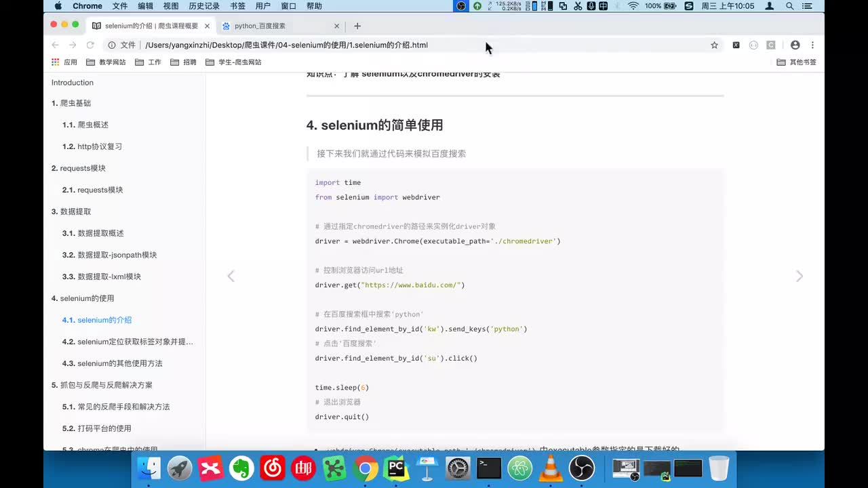Open Keynote from the Dock

pyautogui.click(x=427, y=468)
